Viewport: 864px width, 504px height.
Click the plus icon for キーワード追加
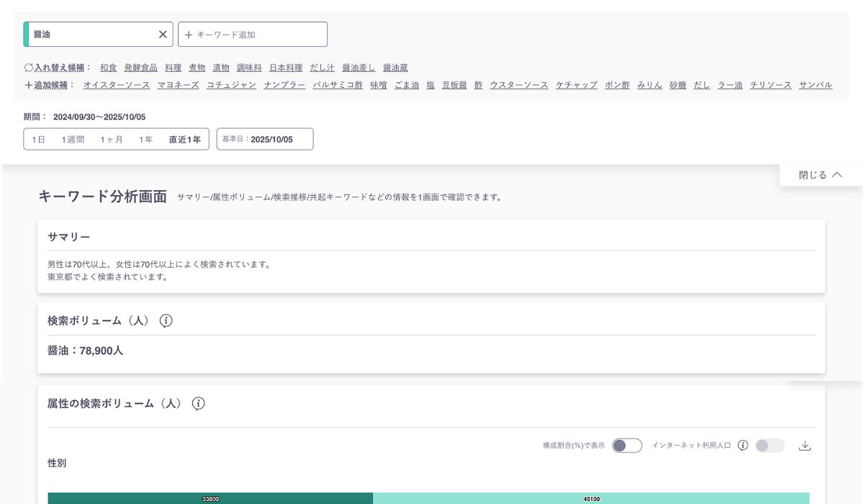tap(189, 35)
